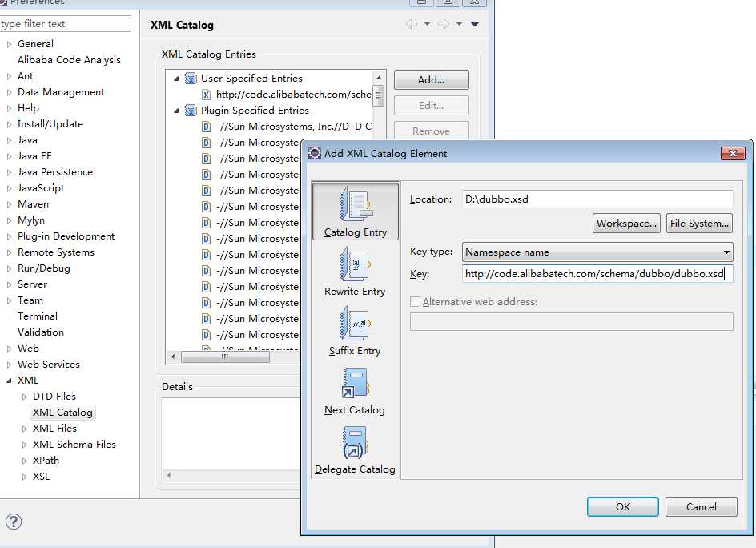Click DTD icon of Sun Microsystems, Inc.//DTD entry

207,127
